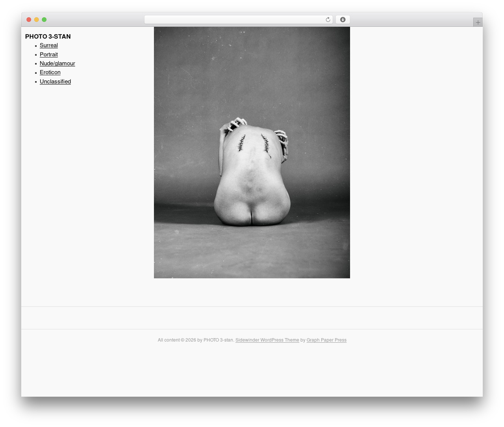Open the Unclassified category
The height and width of the screenshot is (427, 504).
(55, 82)
